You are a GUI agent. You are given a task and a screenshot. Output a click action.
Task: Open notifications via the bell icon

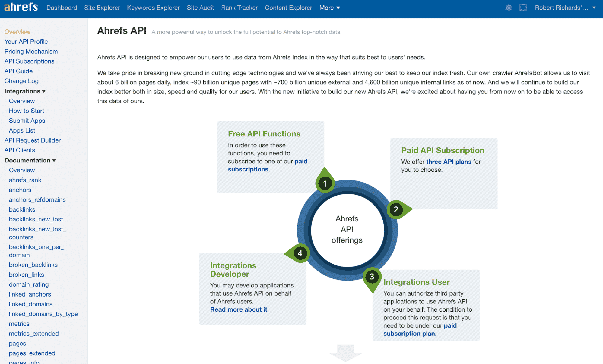click(x=509, y=8)
